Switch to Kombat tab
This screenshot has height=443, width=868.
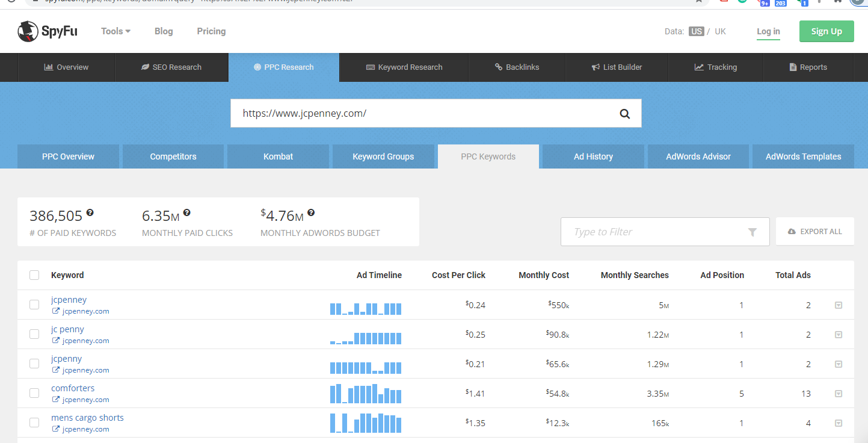[278, 156]
